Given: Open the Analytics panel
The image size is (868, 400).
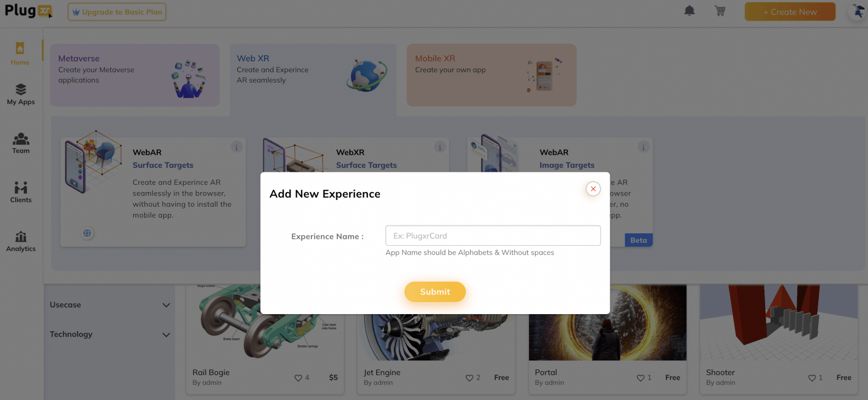Looking at the screenshot, I should 20,240.
